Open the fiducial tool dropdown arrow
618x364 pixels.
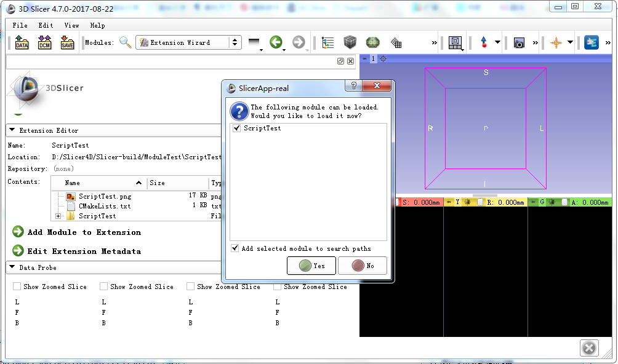click(x=497, y=42)
